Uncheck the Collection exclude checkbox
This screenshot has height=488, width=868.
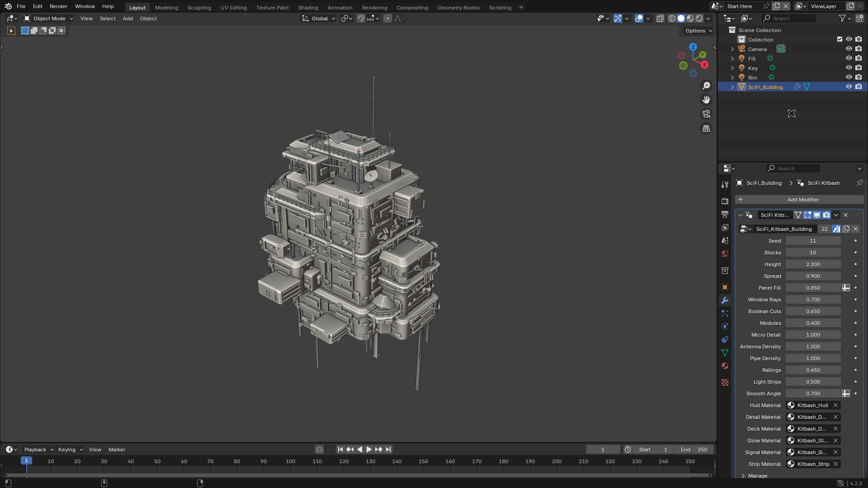(840, 39)
